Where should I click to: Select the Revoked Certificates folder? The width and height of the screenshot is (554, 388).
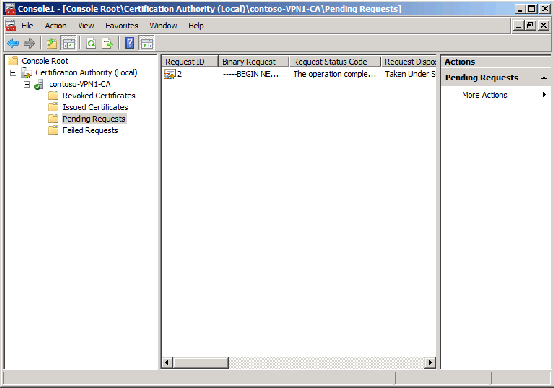click(x=99, y=95)
